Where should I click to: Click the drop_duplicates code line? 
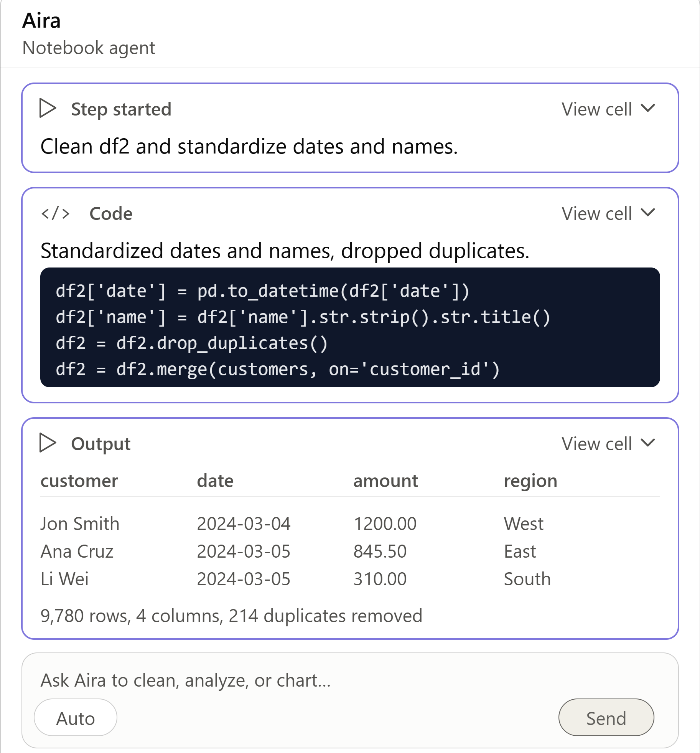192,343
